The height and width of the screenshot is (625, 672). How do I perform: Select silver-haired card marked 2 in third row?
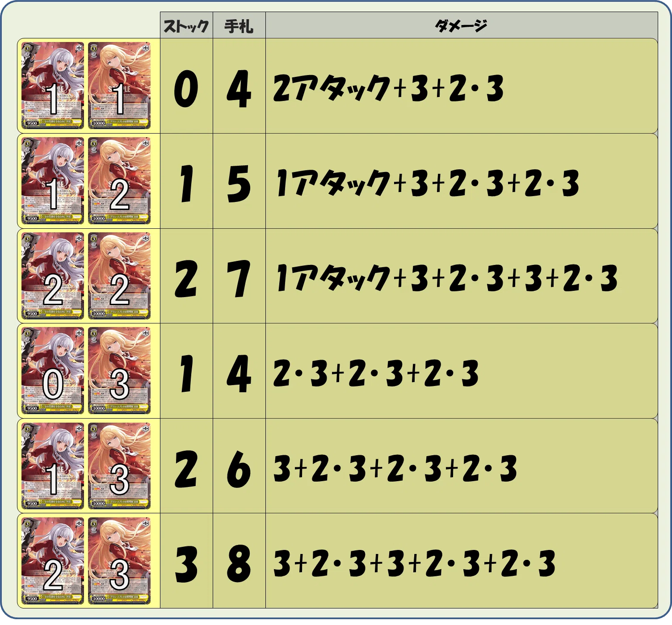53,276
